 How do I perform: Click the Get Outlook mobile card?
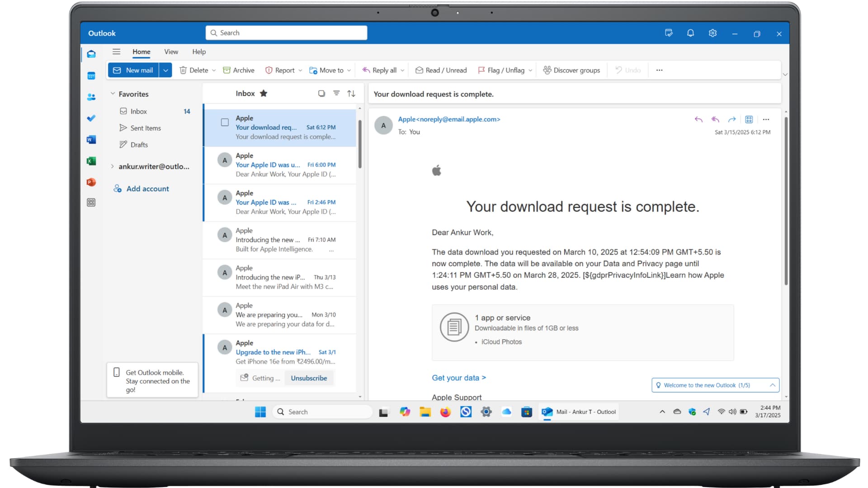click(x=152, y=380)
